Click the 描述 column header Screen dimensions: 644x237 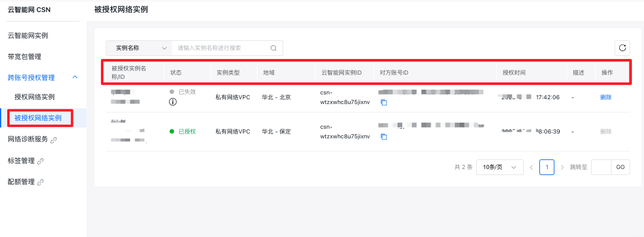(x=578, y=72)
